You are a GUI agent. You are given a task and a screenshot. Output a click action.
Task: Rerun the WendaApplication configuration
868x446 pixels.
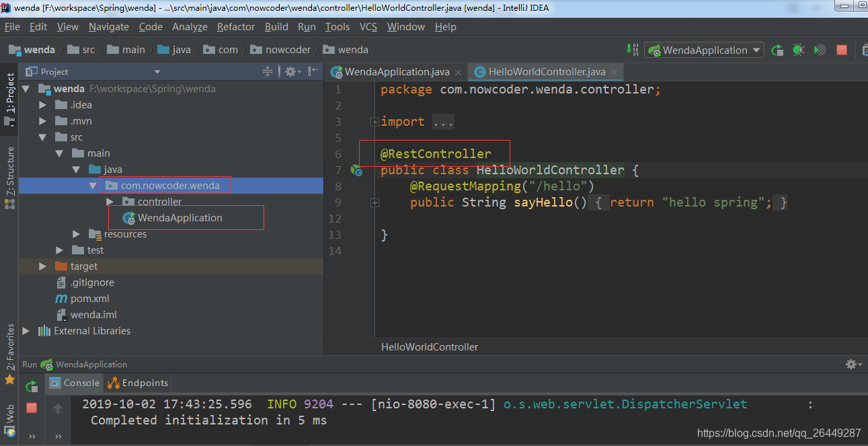(x=777, y=50)
